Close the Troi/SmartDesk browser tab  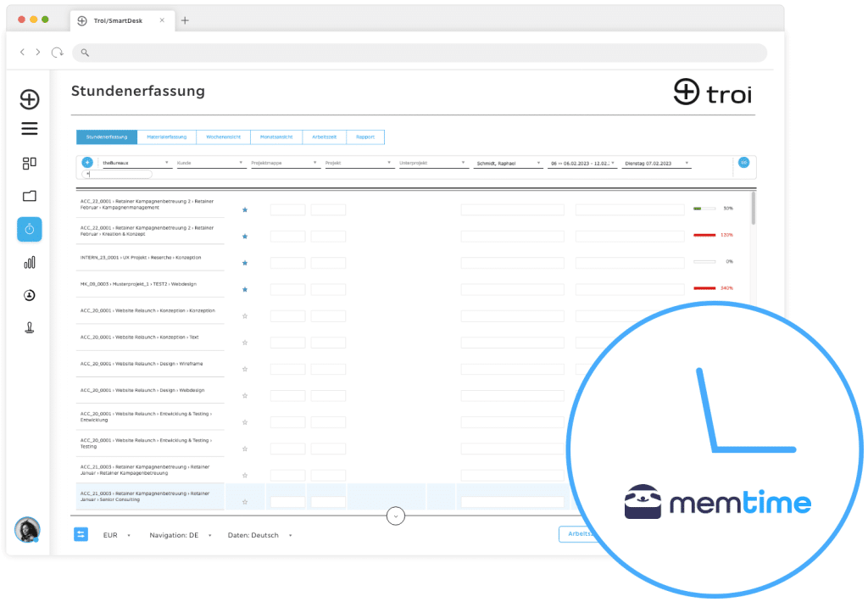click(162, 20)
